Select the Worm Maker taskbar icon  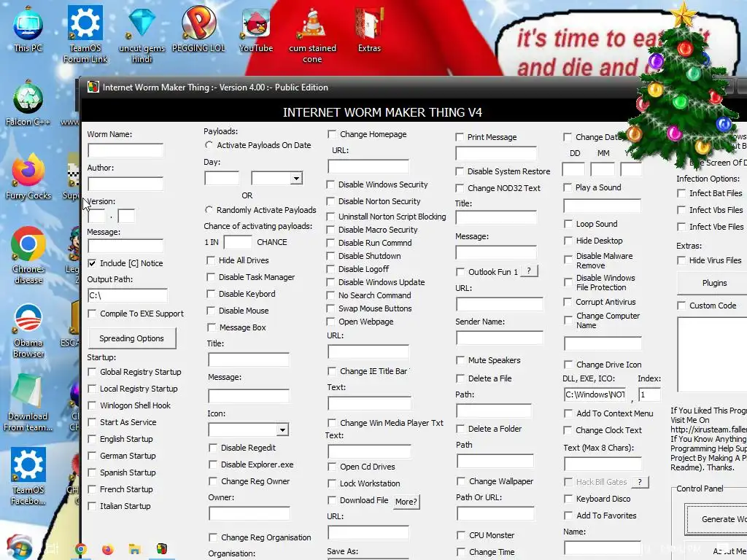(x=162, y=549)
